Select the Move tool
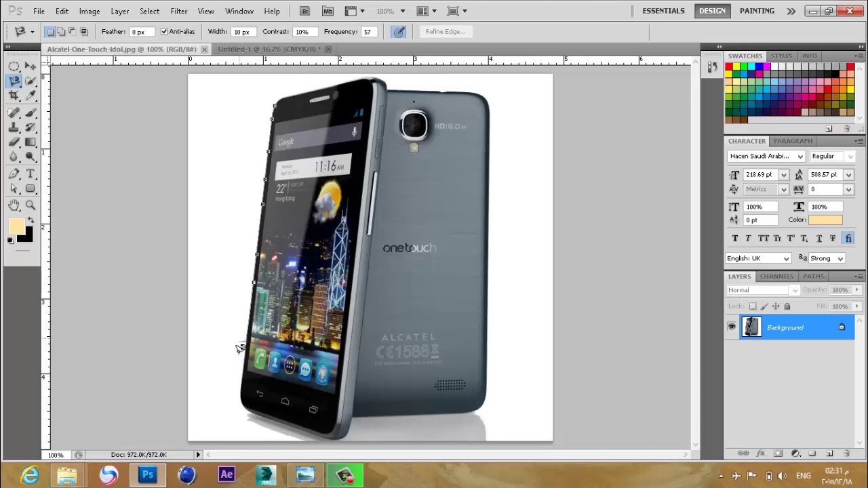The width and height of the screenshot is (868, 488). point(31,66)
